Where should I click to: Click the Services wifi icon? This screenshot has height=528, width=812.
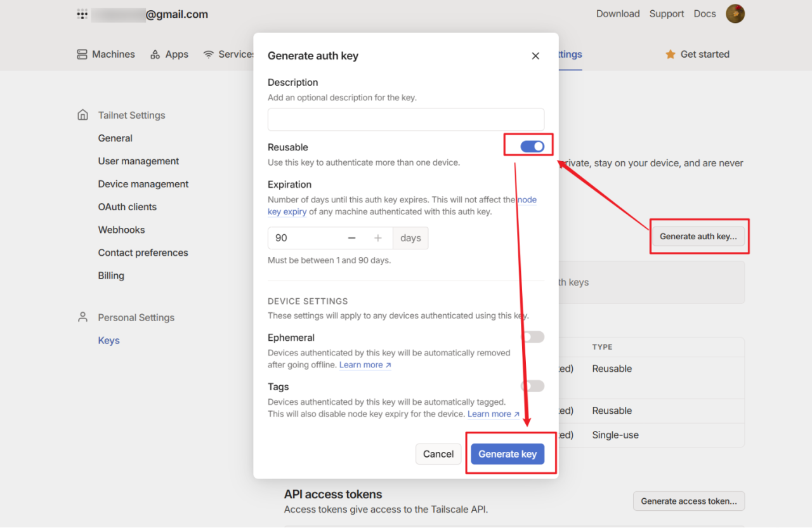[208, 55]
